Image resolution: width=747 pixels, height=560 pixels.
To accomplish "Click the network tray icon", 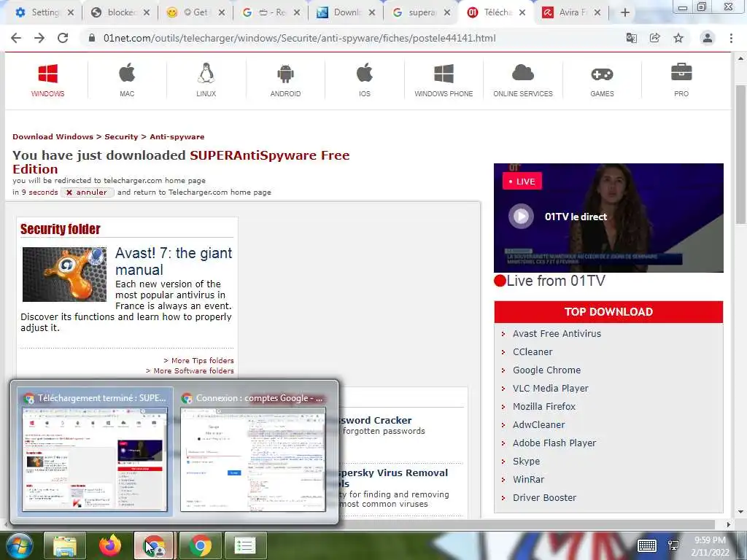I will coord(673,545).
